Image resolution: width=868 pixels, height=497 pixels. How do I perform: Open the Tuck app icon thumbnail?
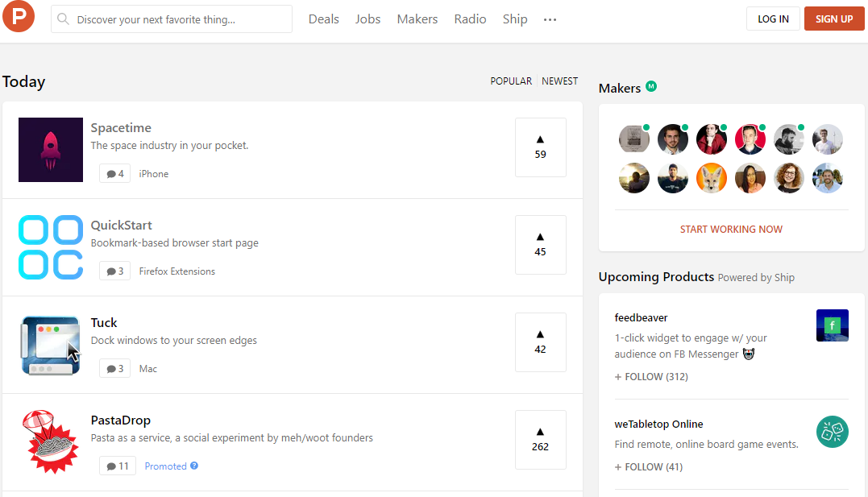pyautogui.click(x=51, y=345)
